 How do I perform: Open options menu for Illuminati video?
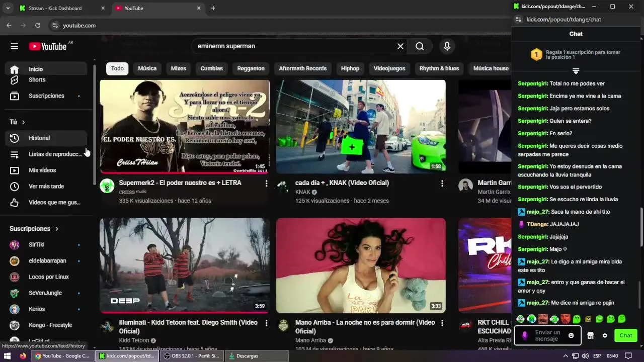[x=266, y=323]
